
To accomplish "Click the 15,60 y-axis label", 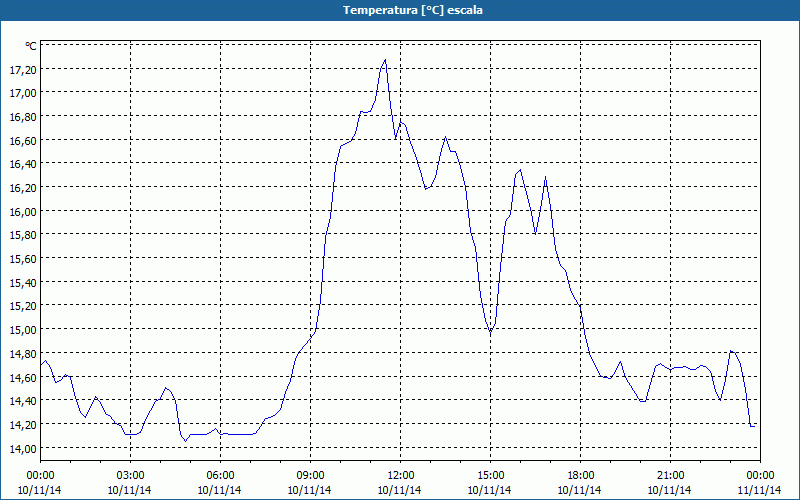I will [23, 259].
